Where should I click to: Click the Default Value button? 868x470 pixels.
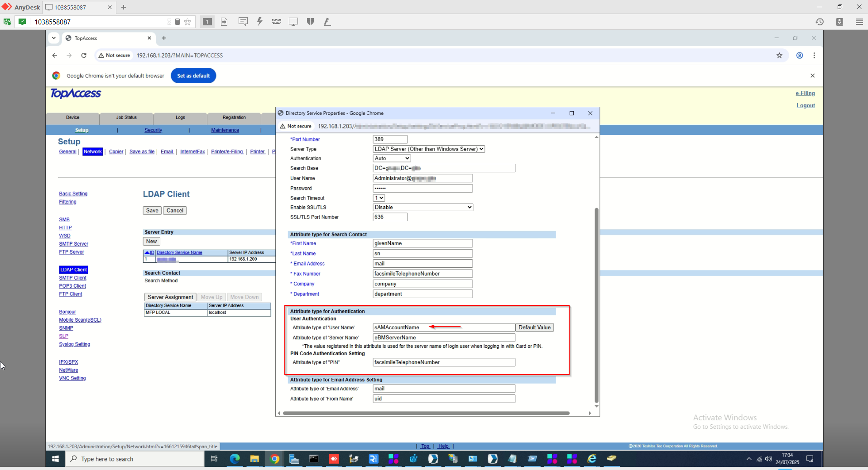pyautogui.click(x=534, y=328)
